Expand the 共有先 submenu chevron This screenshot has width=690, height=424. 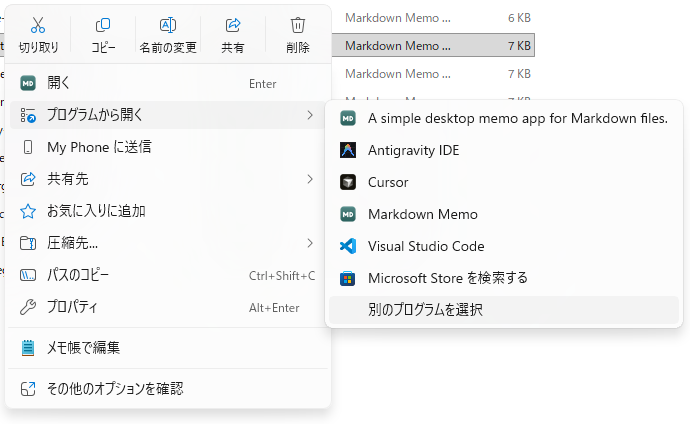coord(310,179)
